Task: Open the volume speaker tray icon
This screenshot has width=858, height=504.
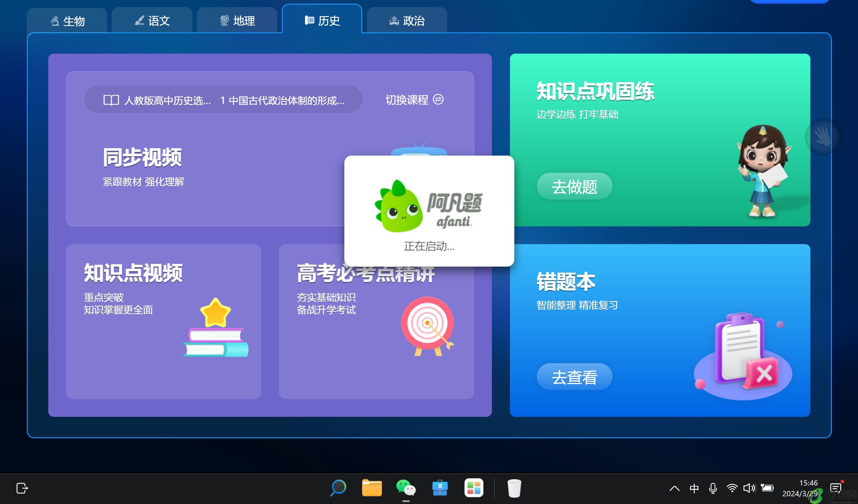Action: click(x=749, y=488)
